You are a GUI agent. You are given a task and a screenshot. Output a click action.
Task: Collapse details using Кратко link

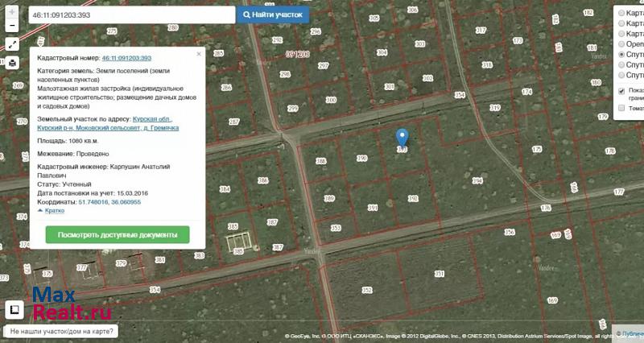click(55, 210)
